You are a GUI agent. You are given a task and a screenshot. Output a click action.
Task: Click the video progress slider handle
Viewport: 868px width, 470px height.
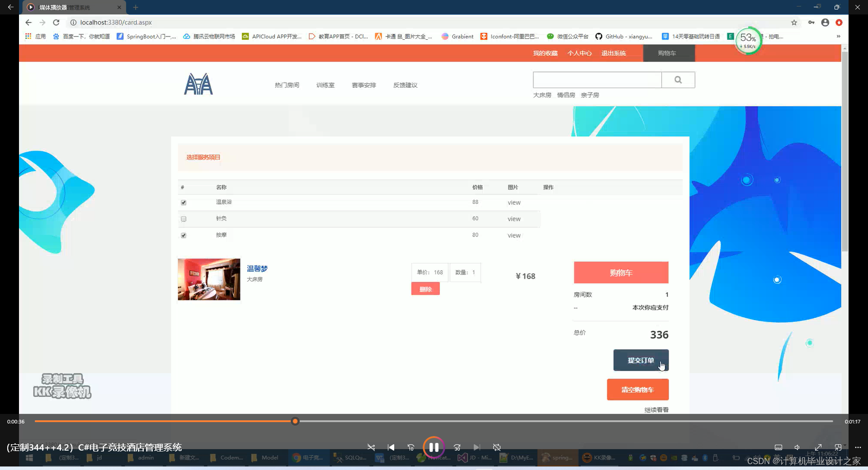click(x=295, y=421)
